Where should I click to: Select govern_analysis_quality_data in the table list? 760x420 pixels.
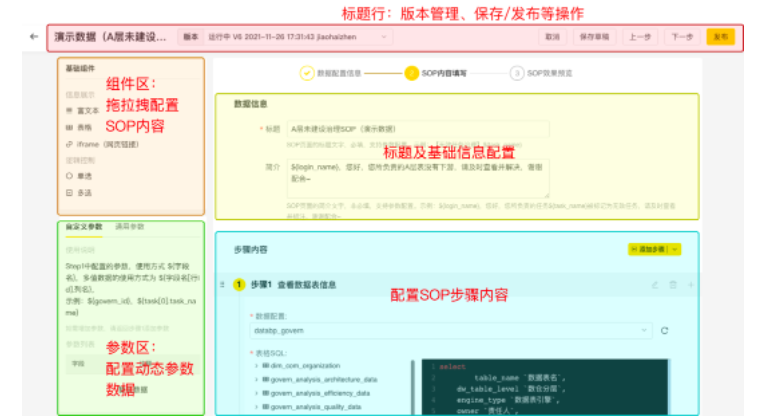click(x=316, y=406)
